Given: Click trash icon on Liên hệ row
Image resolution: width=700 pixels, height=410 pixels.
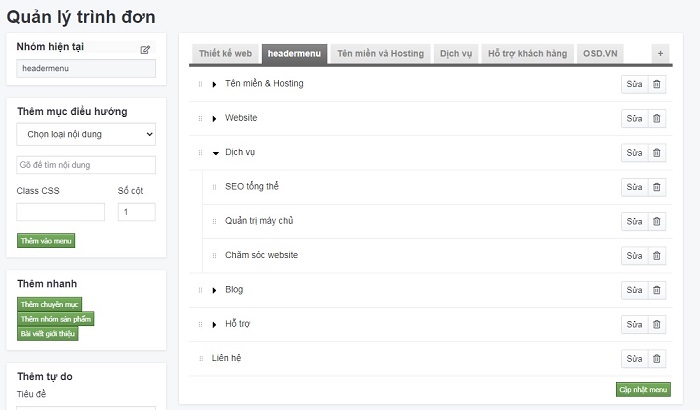Looking at the screenshot, I should click(657, 358).
